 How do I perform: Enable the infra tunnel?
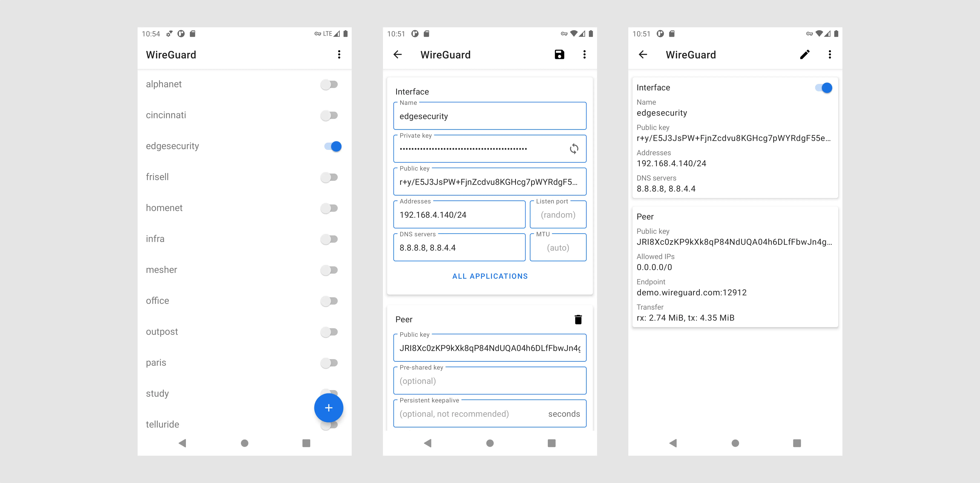[x=329, y=239]
